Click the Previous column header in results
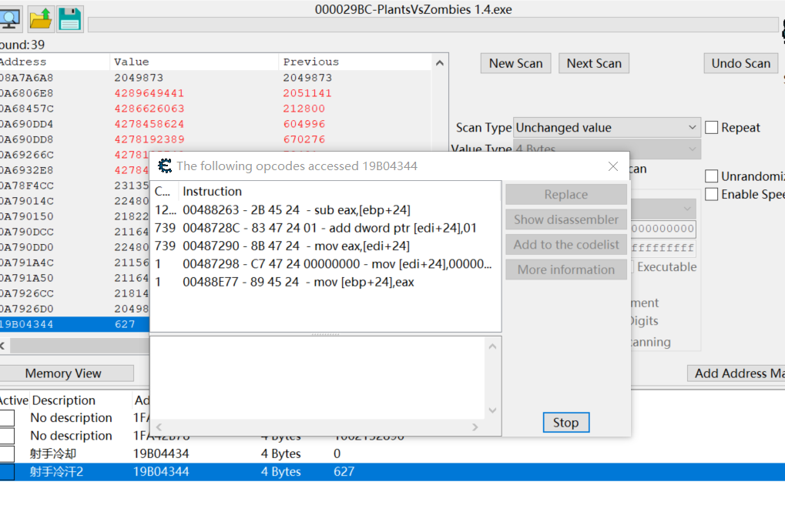Image resolution: width=785 pixels, height=532 pixels. 354,62
